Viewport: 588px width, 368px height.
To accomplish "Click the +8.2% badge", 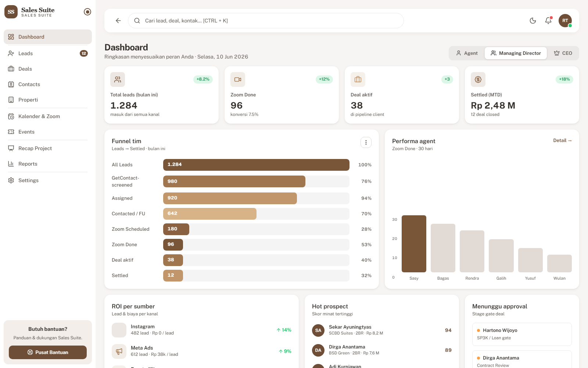I will tap(203, 79).
